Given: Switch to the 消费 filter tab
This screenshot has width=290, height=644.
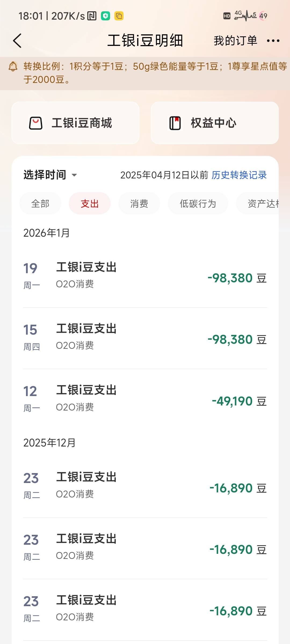Looking at the screenshot, I should tap(139, 204).
